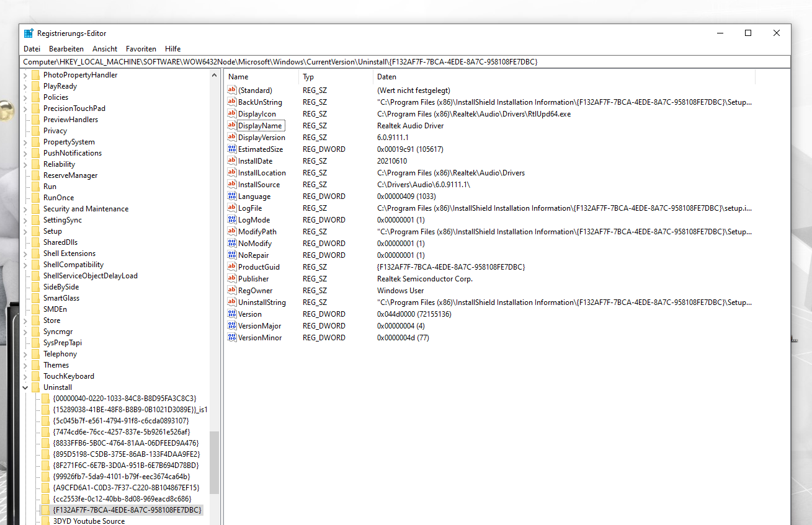Expand the PhotoPropertyHandler key
Image resolution: width=812 pixels, height=525 pixels.
25,75
